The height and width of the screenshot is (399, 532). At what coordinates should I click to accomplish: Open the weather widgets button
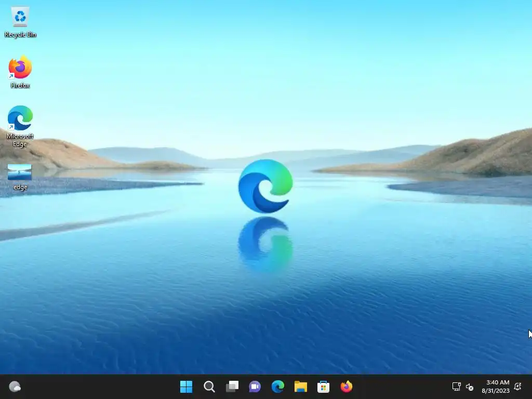pos(15,387)
